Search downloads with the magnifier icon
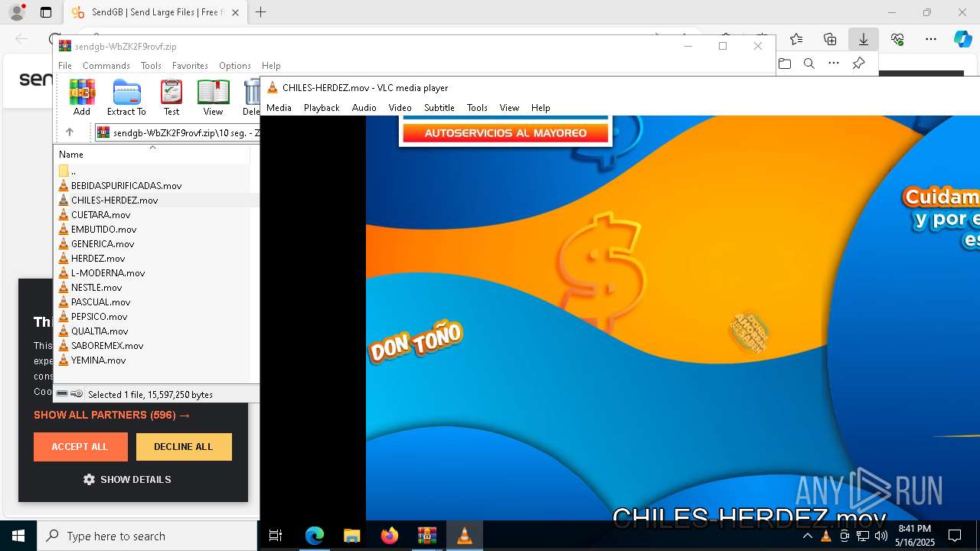The width and height of the screenshot is (980, 551). point(808,64)
